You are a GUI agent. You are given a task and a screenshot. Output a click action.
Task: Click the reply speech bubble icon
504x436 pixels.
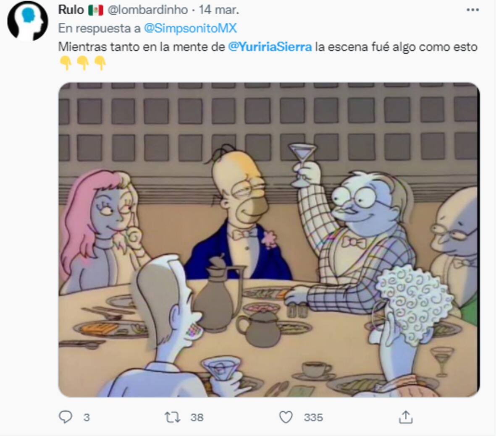click(x=65, y=417)
